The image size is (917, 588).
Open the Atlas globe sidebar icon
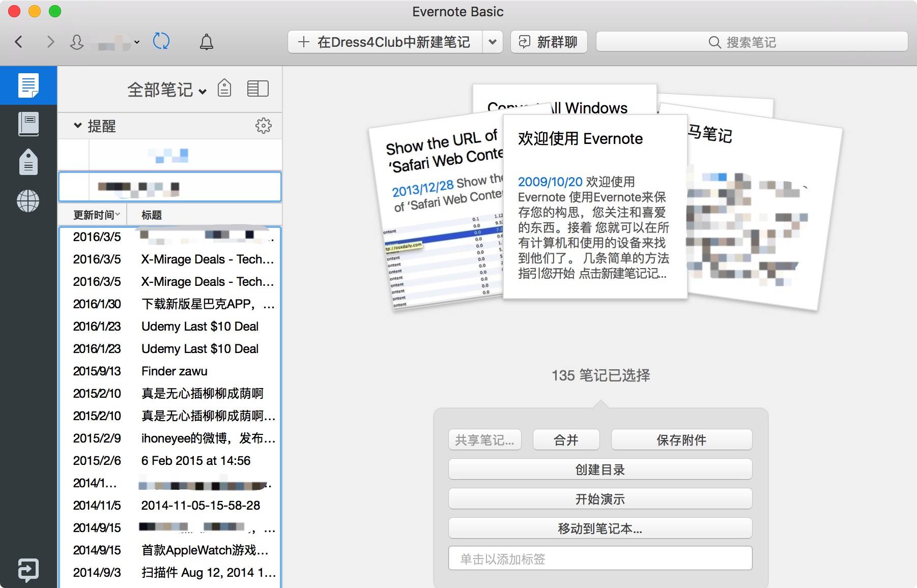tap(28, 201)
